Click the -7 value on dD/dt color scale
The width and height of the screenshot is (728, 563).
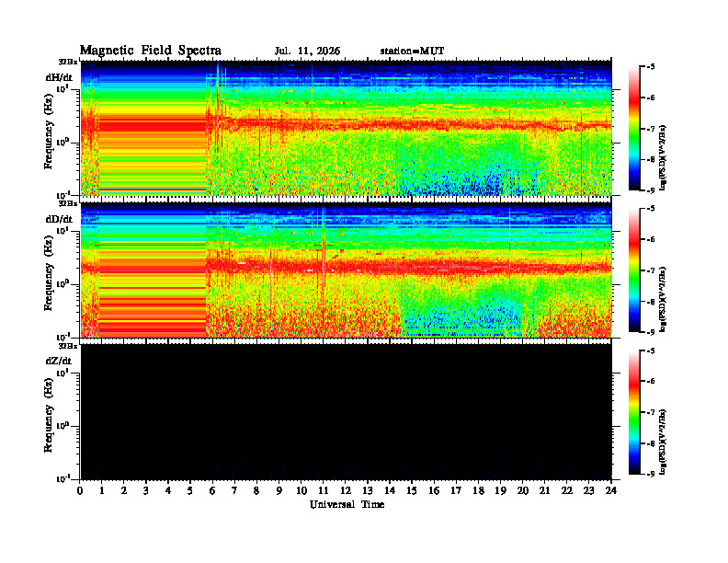coord(651,270)
